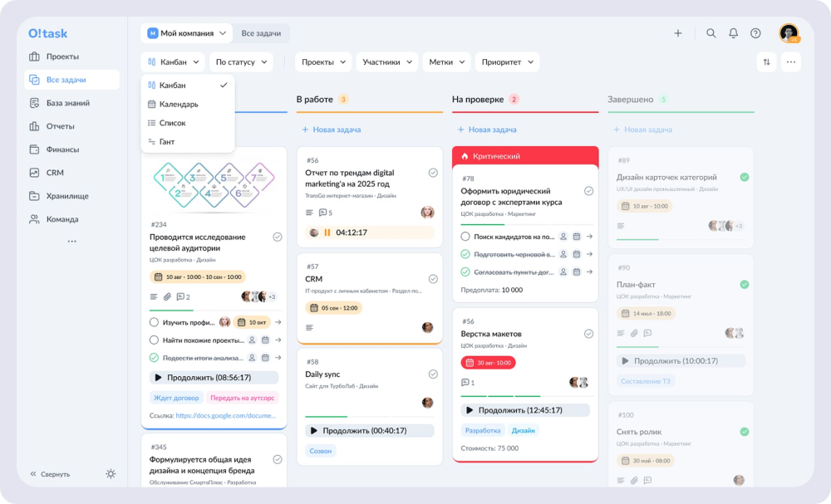Resume timer Продолжить (00:40:17)

tap(370, 430)
